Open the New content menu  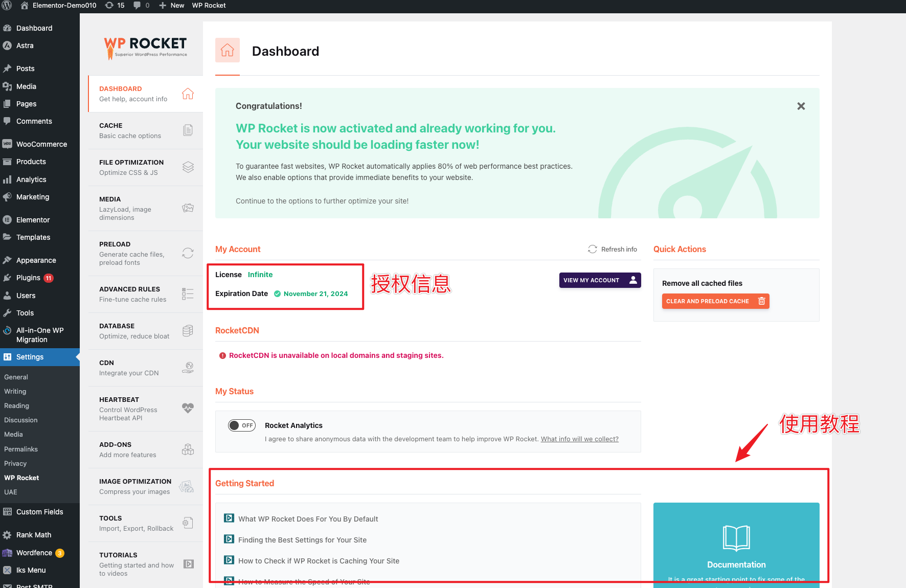[172, 6]
